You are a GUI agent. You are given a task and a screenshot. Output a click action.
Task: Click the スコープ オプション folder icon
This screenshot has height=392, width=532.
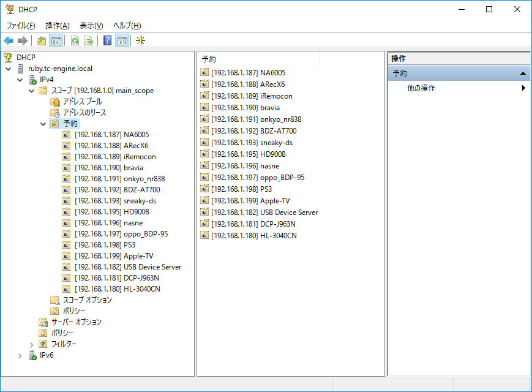point(55,300)
